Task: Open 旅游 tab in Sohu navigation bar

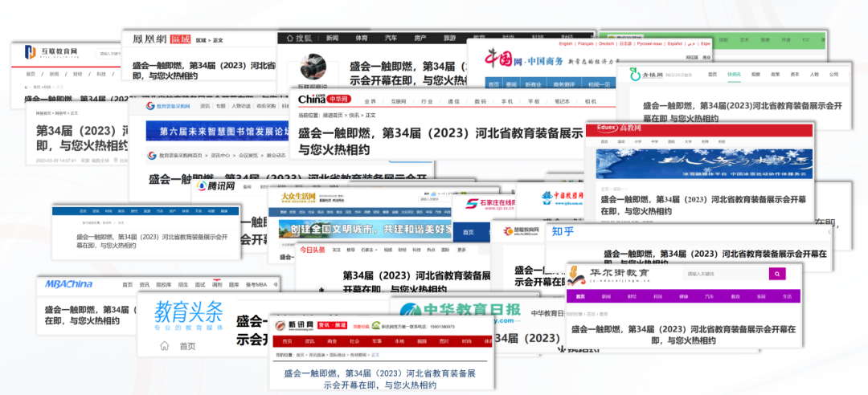Action: pyautogui.click(x=449, y=39)
